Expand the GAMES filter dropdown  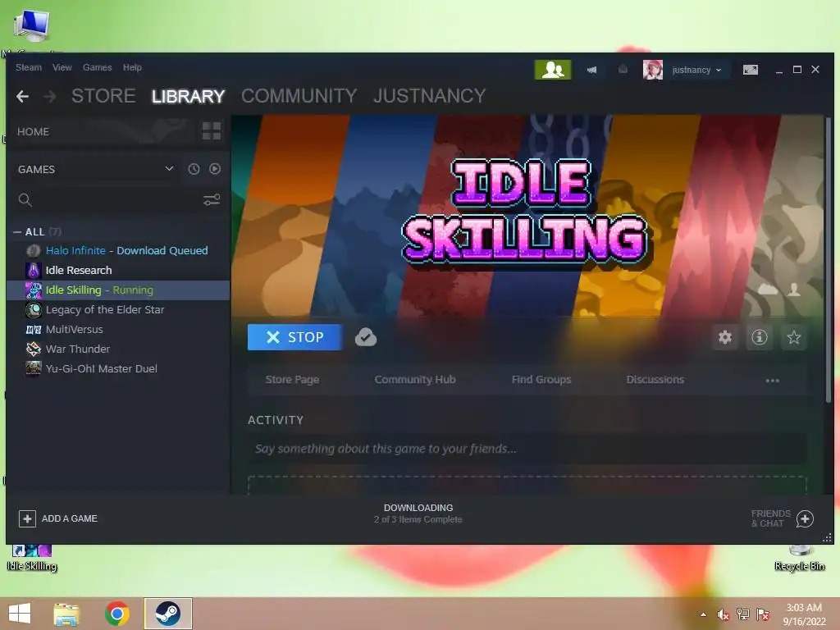169,169
